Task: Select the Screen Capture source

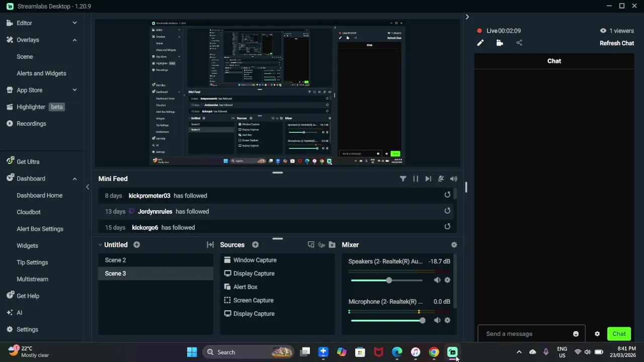Action: (277, 300)
